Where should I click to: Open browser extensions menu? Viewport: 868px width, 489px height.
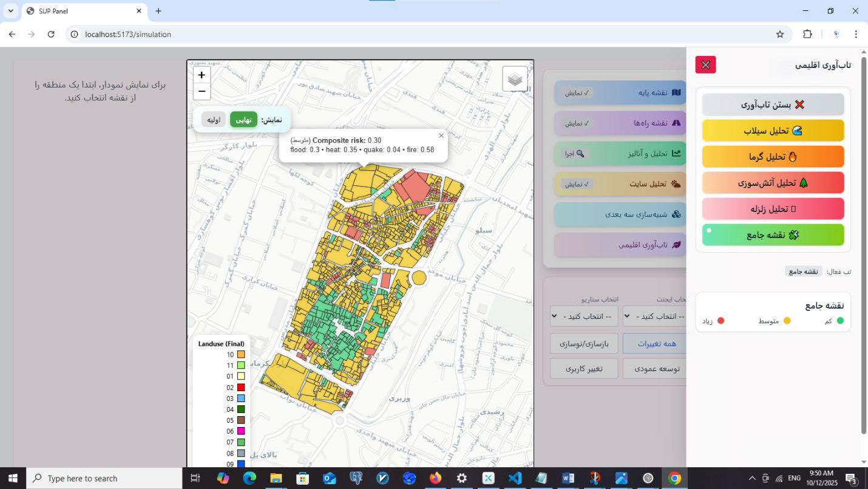pyautogui.click(x=807, y=35)
